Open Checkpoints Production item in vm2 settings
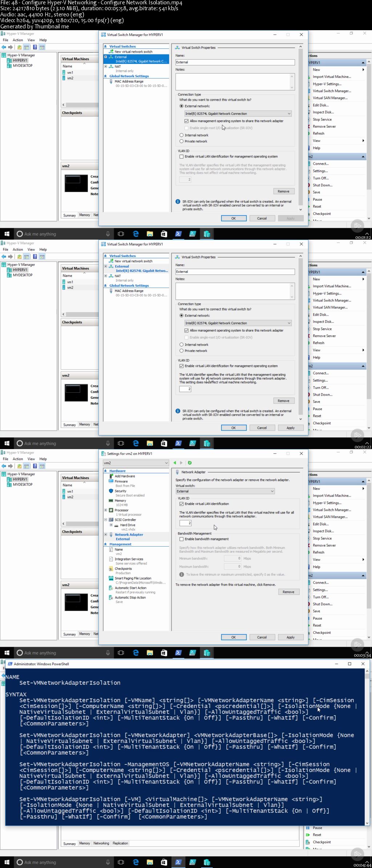372x868 pixels. (x=123, y=571)
